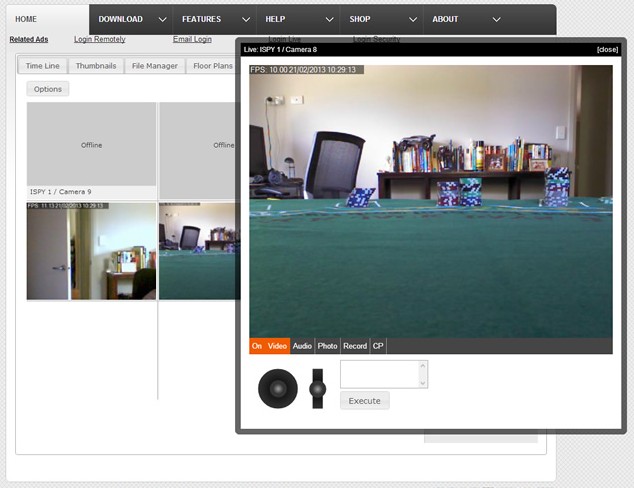Click the Execute button
Viewport: 634px width, 488px height.
click(x=365, y=401)
